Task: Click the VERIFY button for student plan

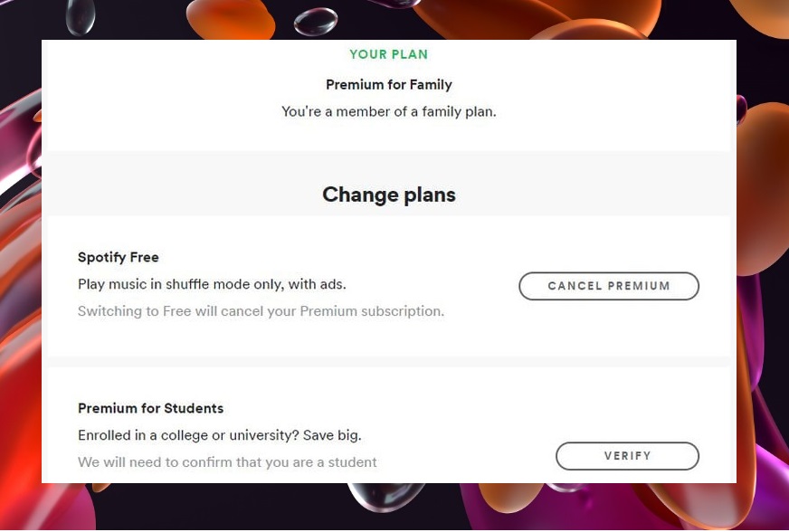Action: [627, 456]
